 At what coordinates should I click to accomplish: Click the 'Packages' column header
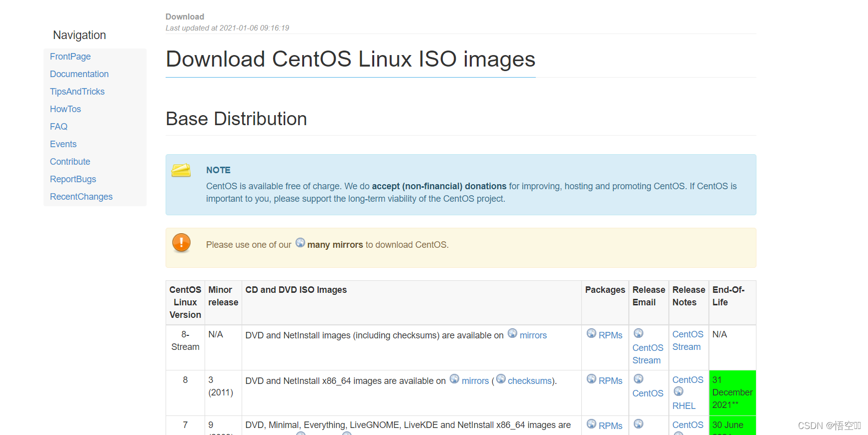pyautogui.click(x=605, y=303)
